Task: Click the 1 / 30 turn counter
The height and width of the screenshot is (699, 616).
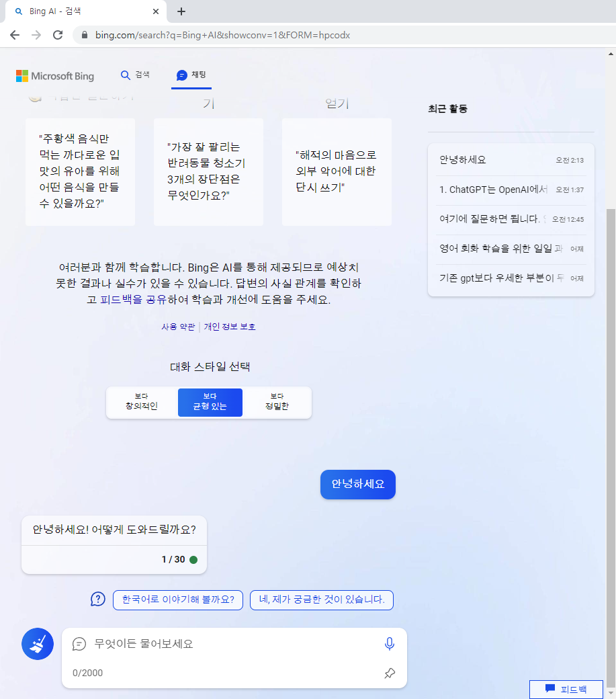Action: click(173, 559)
